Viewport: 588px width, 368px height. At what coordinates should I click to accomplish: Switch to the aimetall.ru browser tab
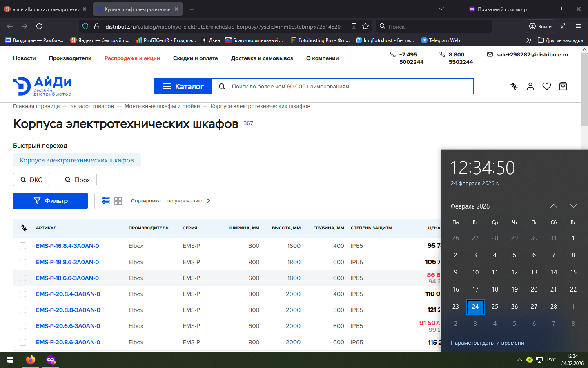[46, 9]
